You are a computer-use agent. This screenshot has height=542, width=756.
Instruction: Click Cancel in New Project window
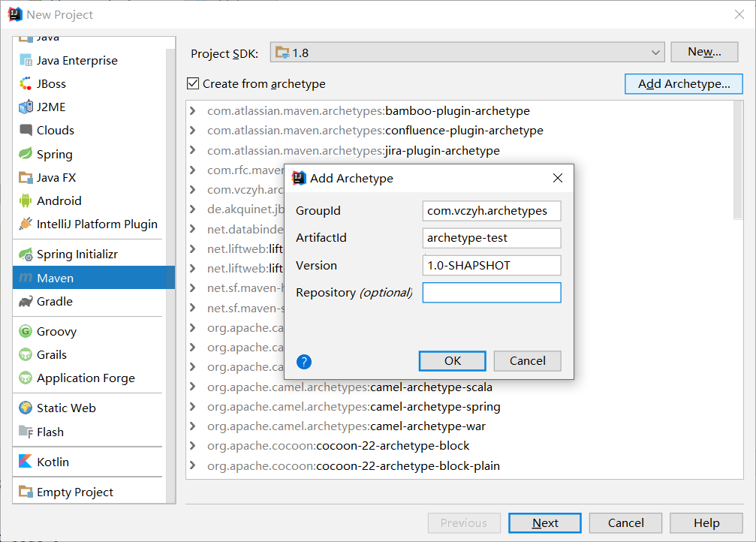[x=625, y=522]
